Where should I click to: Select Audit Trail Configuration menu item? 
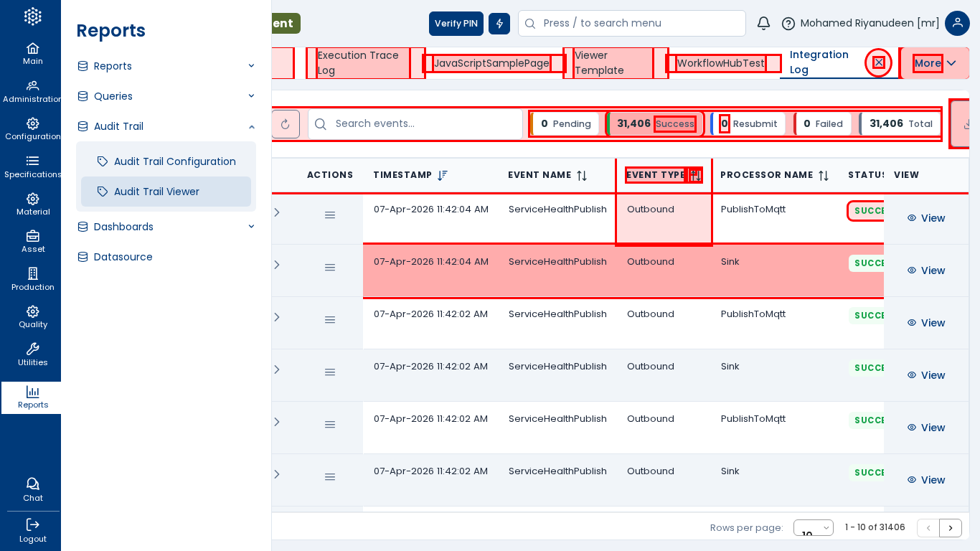(x=174, y=161)
